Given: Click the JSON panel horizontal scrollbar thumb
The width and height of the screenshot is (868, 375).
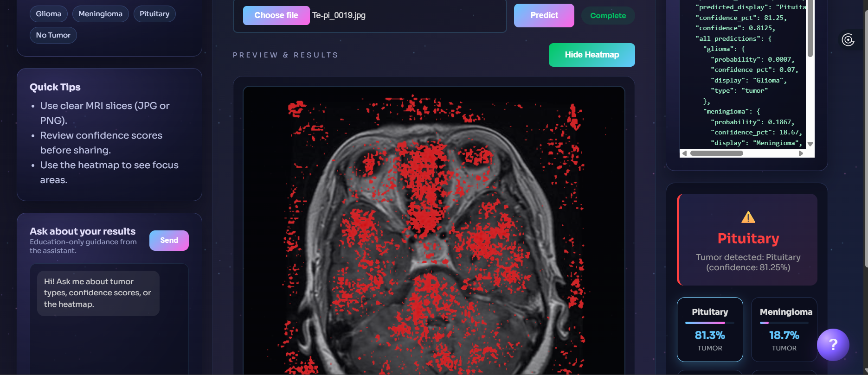Looking at the screenshot, I should 716,153.
